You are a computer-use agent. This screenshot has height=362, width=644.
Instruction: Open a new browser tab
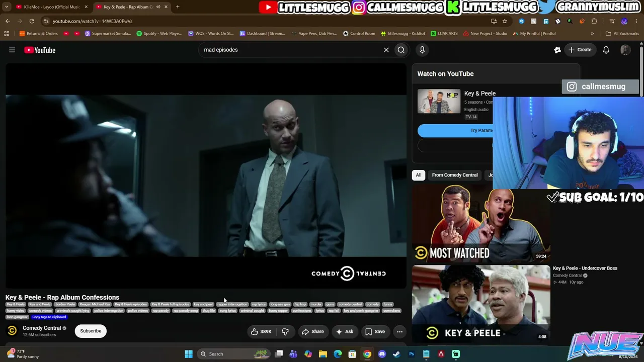[x=178, y=7]
